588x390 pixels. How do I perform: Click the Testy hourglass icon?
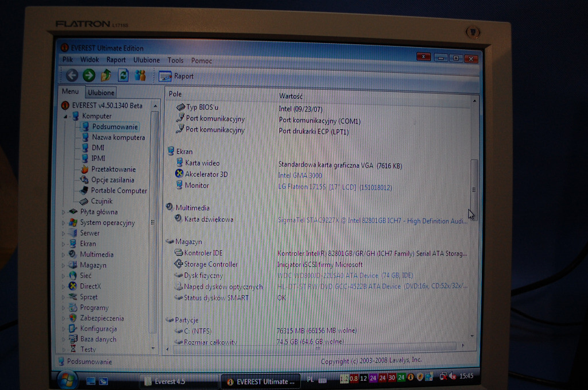[x=73, y=349]
